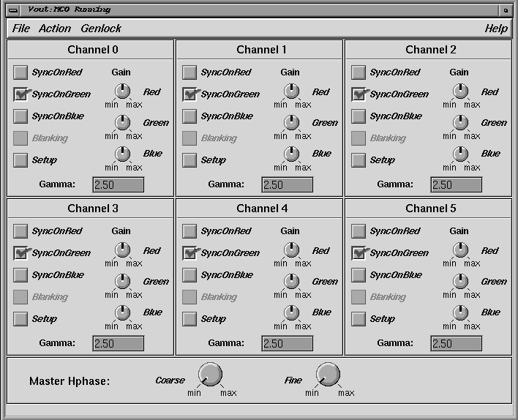The image size is (518, 420).
Task: Enable SyncOnRed for Channel 0
Action: 20,72
